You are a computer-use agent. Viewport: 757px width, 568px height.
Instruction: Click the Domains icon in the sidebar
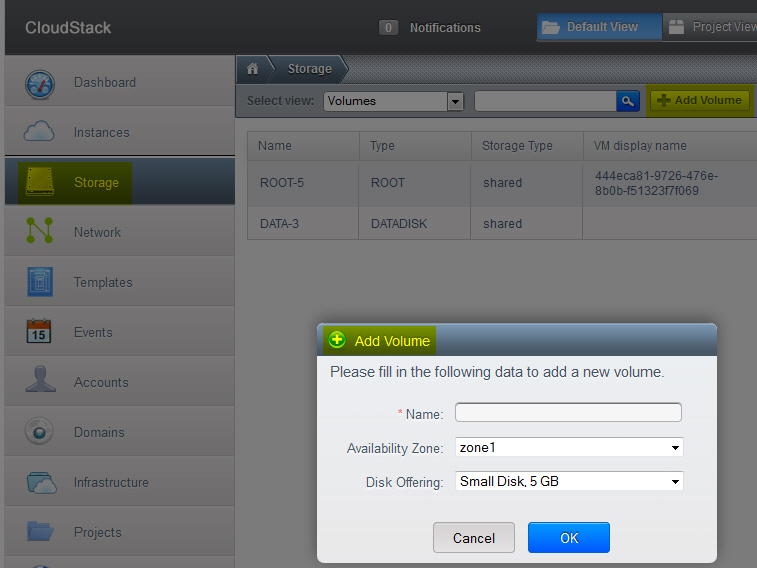[40, 432]
